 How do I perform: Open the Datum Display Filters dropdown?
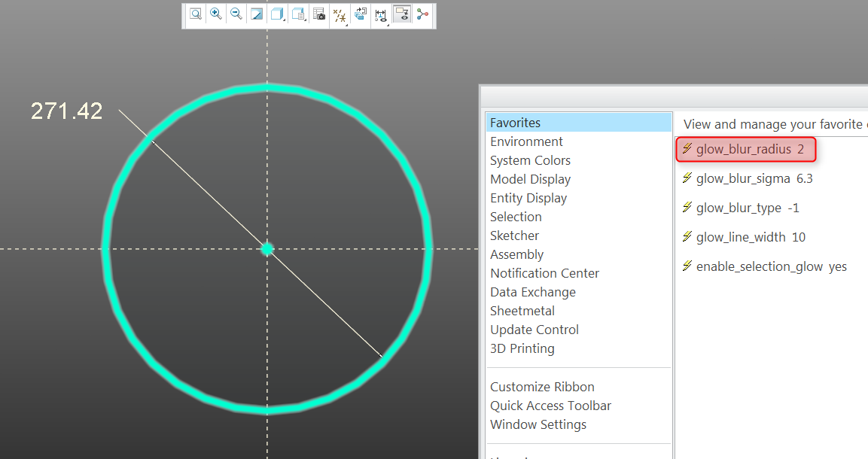(340, 16)
